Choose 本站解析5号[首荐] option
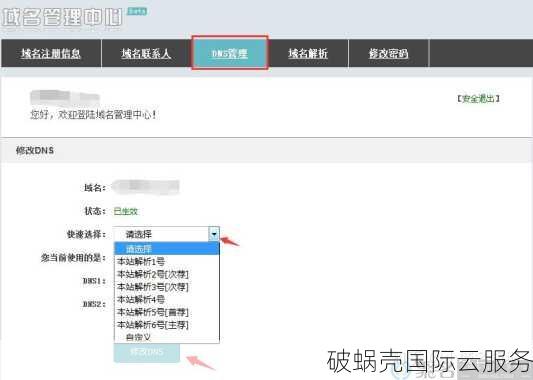The image size is (533, 380). click(x=167, y=312)
